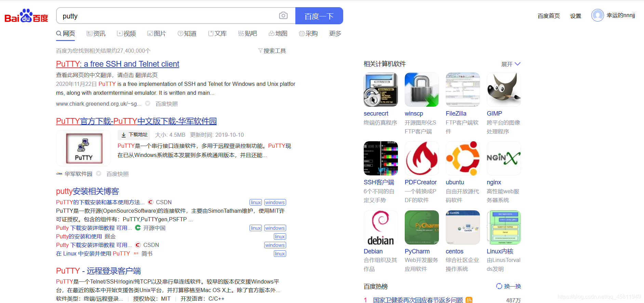This screenshot has height=303, width=644.
Task: Click windows tag beside Putty 下载安装详细教程 CSDN
Action: [x=275, y=245]
